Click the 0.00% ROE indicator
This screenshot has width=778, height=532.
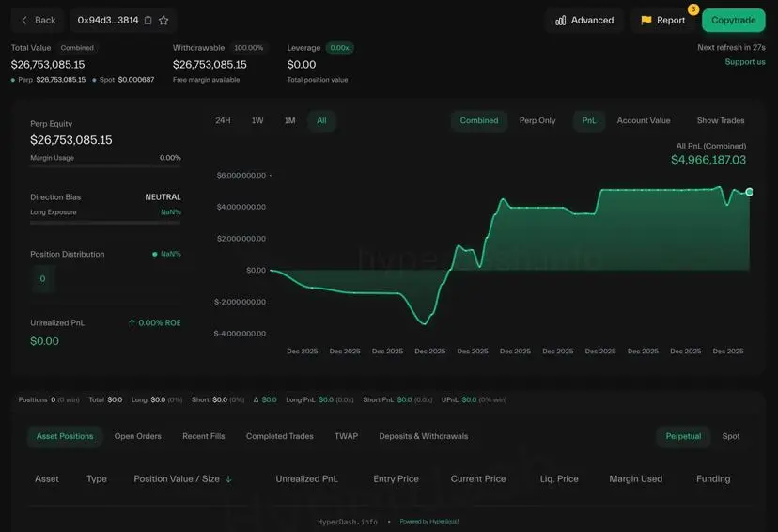click(x=154, y=323)
